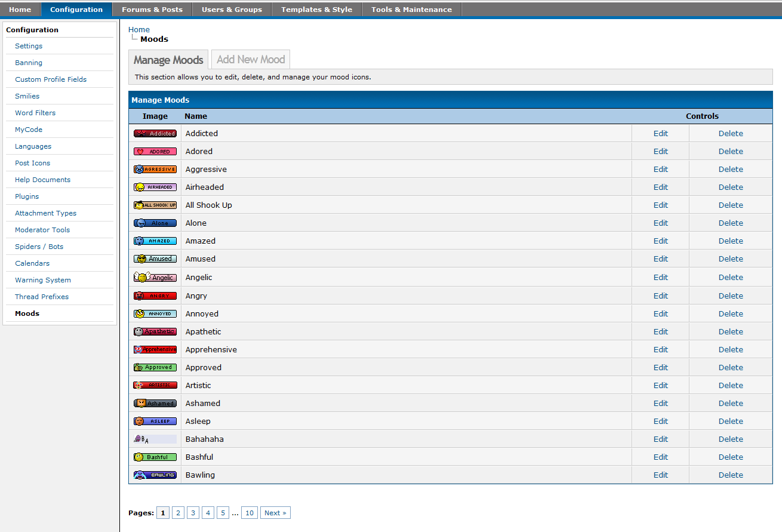Open the Users & Groups menu

232,10
